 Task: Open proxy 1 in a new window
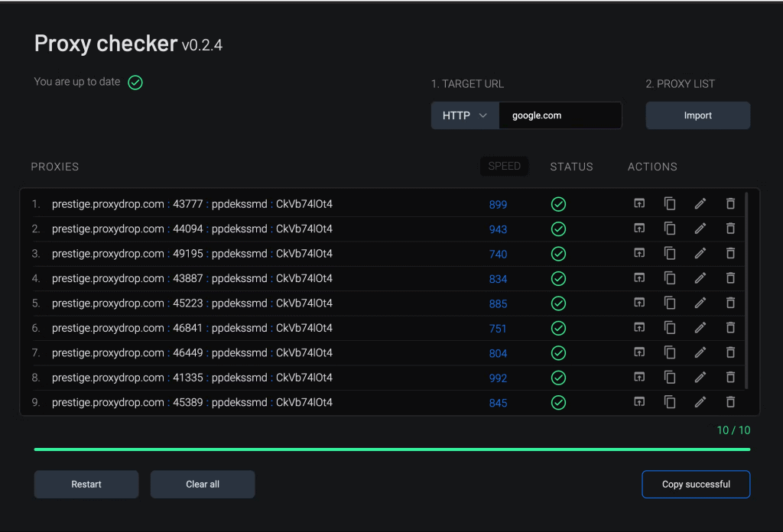point(639,203)
